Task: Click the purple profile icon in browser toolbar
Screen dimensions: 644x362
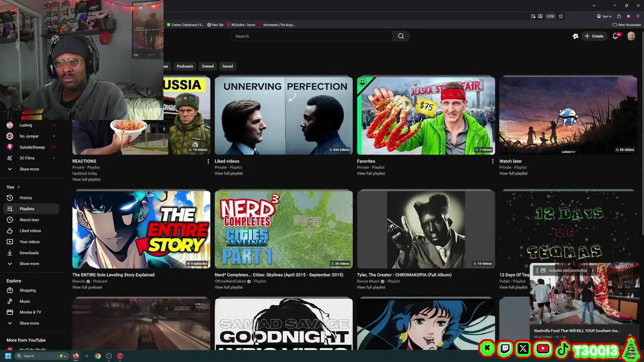Action: coord(628,16)
